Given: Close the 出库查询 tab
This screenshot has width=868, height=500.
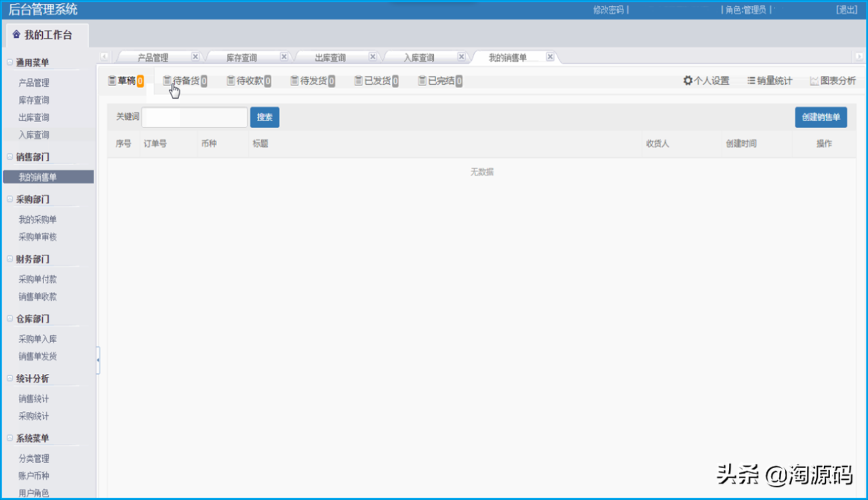Looking at the screenshot, I should [x=373, y=57].
